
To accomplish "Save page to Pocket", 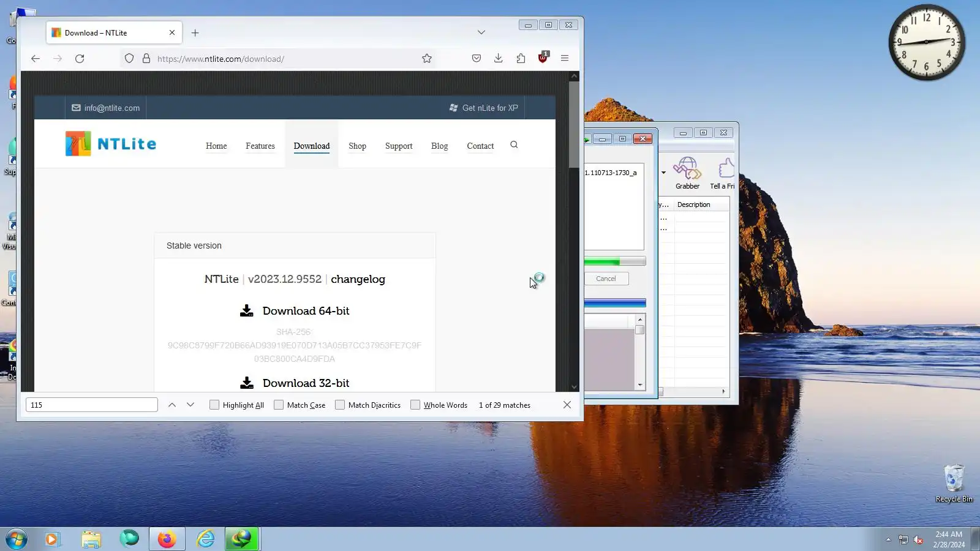I will (477, 59).
